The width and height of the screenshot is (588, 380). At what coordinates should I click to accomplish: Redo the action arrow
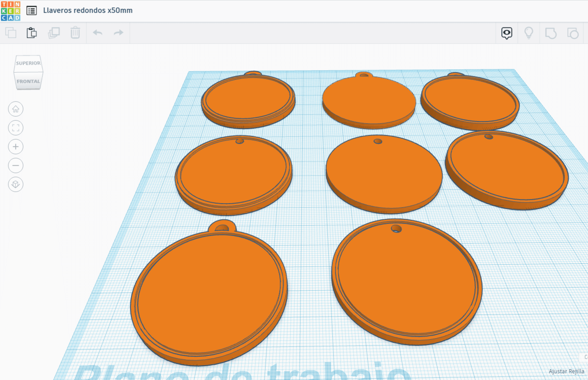(119, 32)
